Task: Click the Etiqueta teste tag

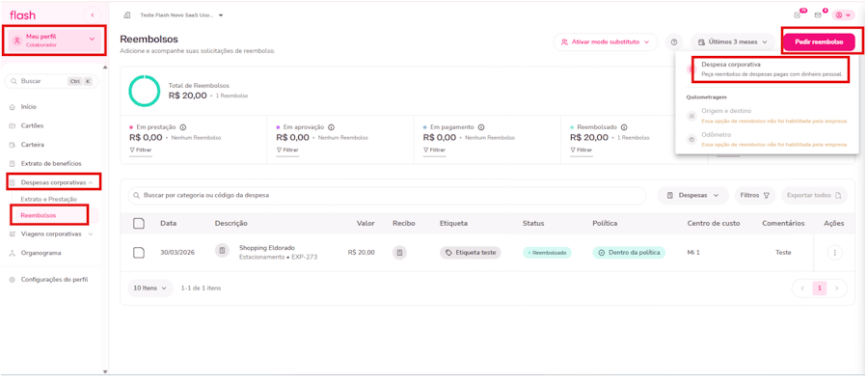Action: click(x=471, y=253)
